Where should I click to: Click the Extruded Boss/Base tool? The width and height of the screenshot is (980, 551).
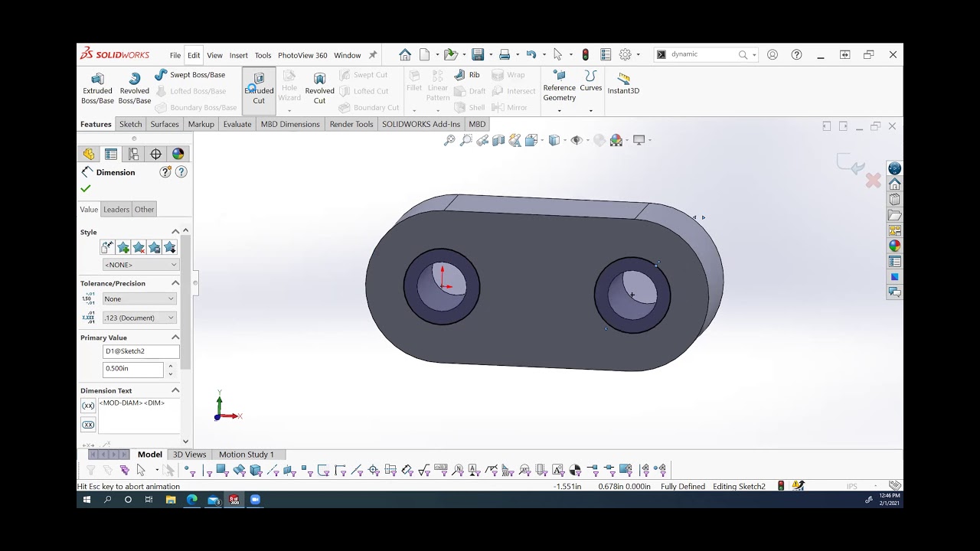pyautogui.click(x=97, y=89)
